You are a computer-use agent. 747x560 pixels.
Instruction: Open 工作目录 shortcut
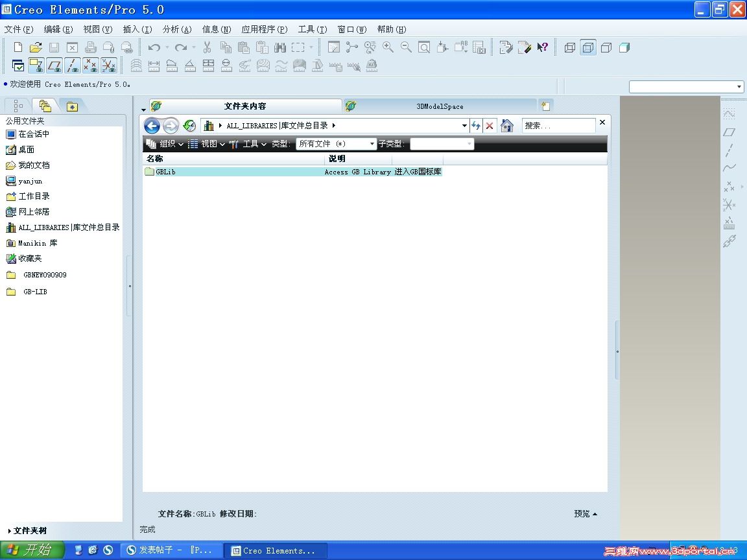tap(28, 196)
